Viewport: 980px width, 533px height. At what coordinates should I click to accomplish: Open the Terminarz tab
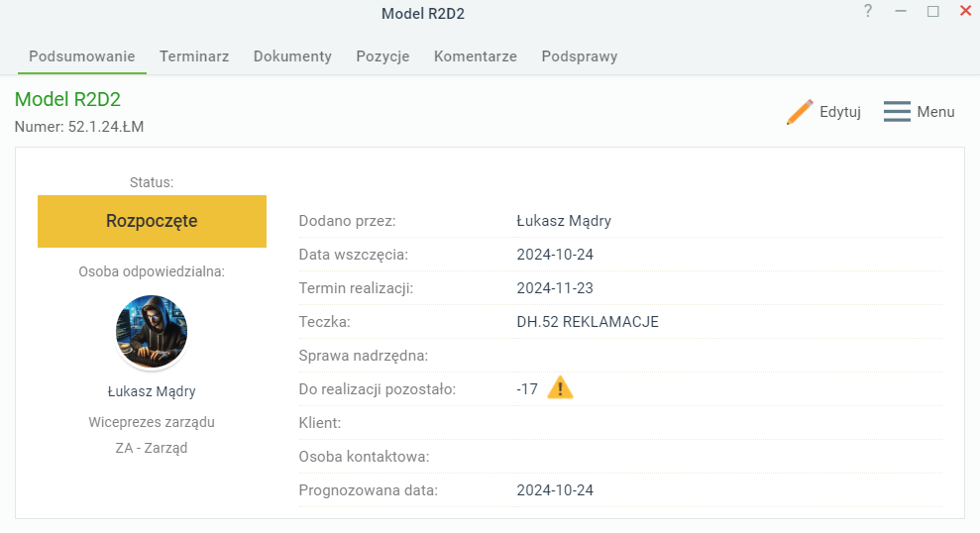tap(194, 56)
